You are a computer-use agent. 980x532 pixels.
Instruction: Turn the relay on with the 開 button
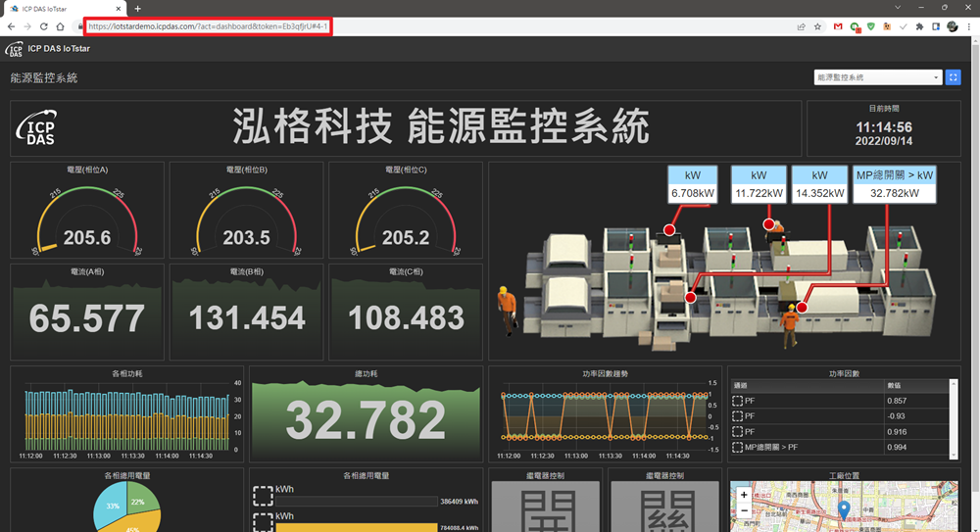(546, 507)
